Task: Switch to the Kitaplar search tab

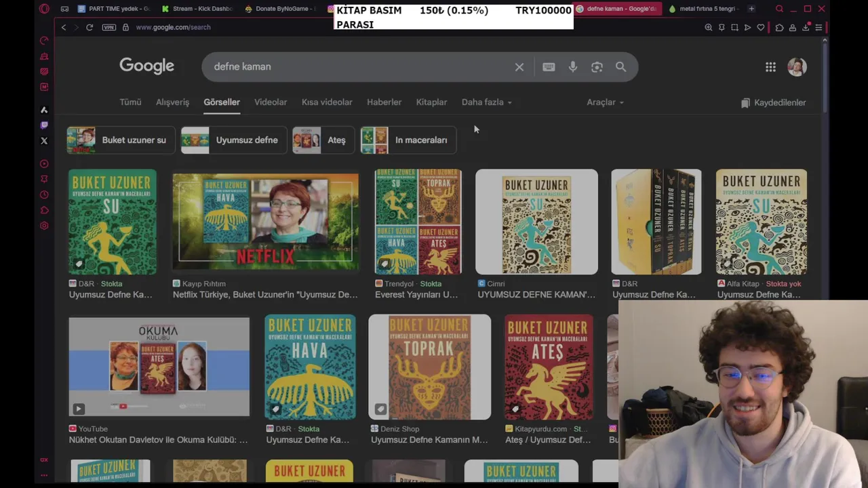Action: (x=431, y=102)
